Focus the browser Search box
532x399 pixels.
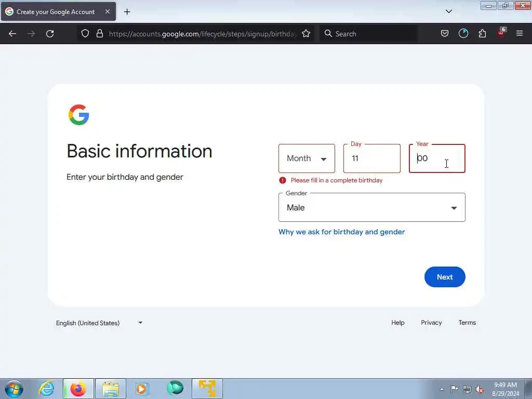368,34
